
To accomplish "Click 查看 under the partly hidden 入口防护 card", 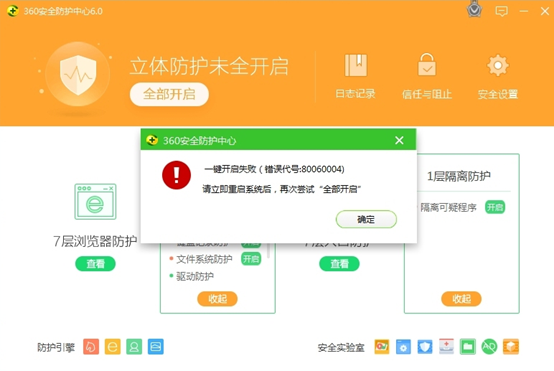I will click(339, 264).
